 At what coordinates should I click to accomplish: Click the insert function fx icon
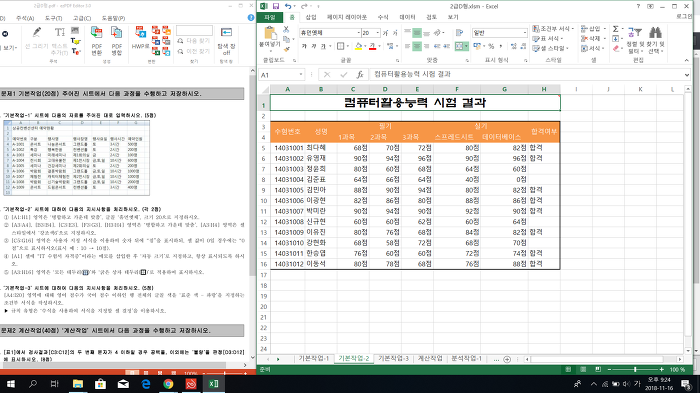tap(359, 75)
